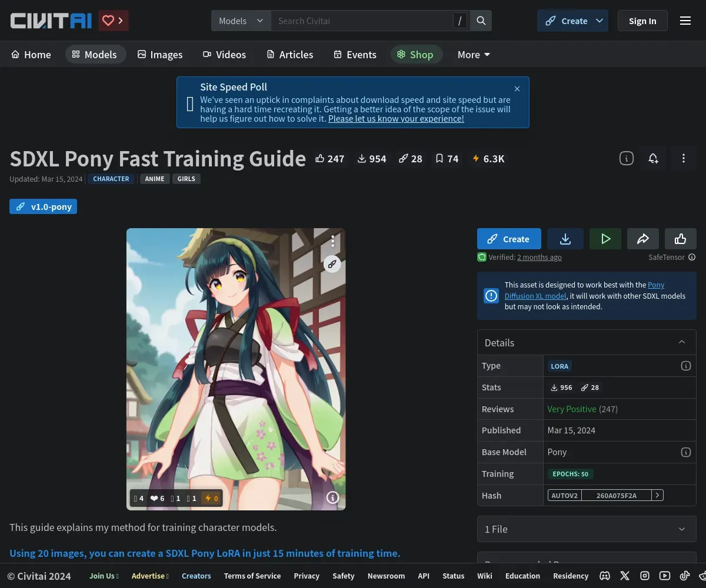Open the Models search category dropdown
Viewport: 706px width, 588px height.
tap(241, 21)
